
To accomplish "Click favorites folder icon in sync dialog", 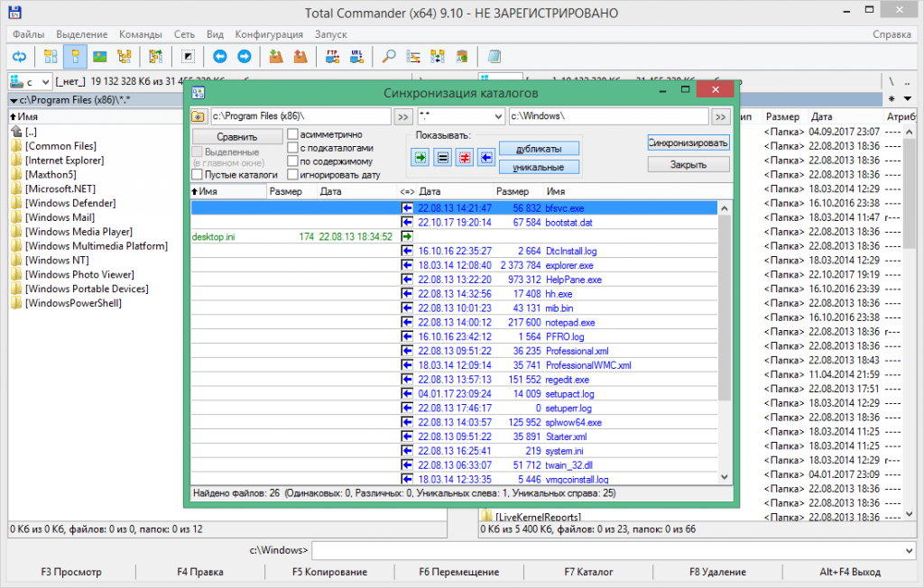I will point(199,116).
